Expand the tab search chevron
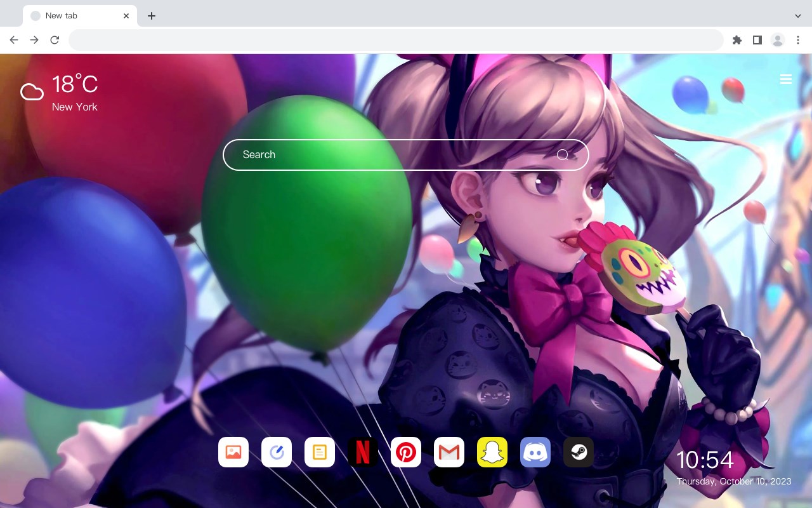The height and width of the screenshot is (508, 812). click(797, 16)
